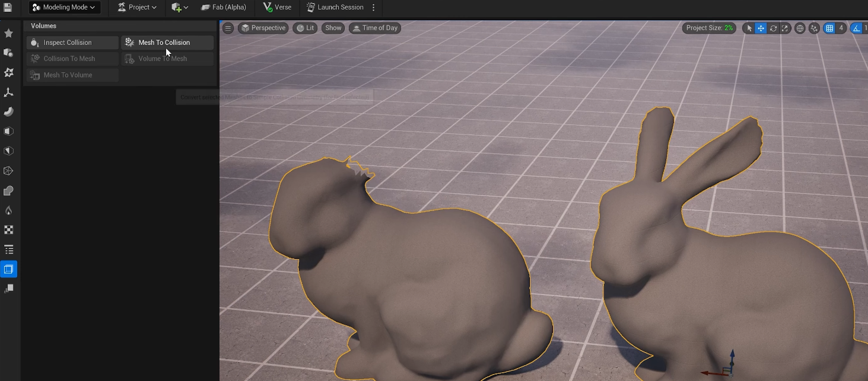Select the overlapping shapes boolean category in the sidebar
The height and width of the screenshot is (381, 868).
pos(8,191)
